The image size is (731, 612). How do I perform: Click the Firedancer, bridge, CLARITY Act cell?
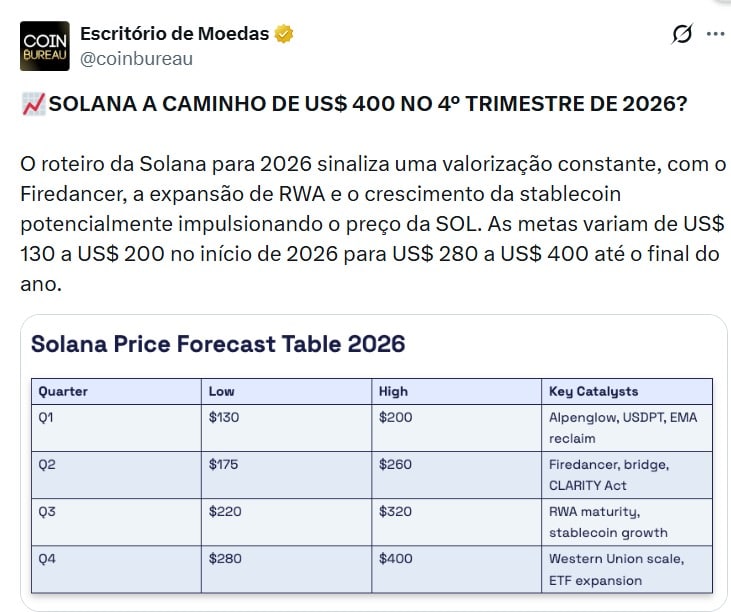[x=608, y=474]
